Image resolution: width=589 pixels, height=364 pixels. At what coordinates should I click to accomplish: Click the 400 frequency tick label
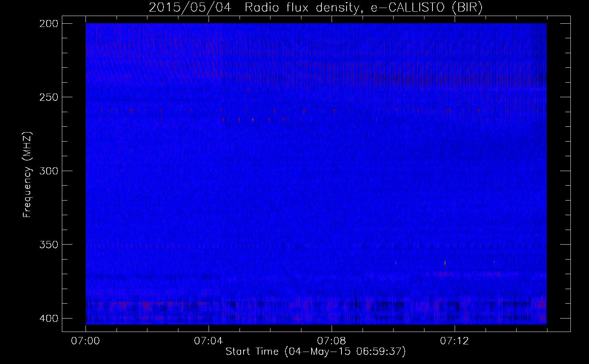click(x=48, y=318)
